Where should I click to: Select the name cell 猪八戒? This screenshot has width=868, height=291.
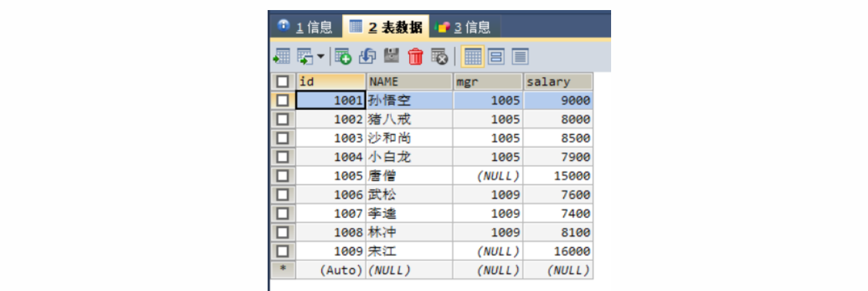point(409,119)
